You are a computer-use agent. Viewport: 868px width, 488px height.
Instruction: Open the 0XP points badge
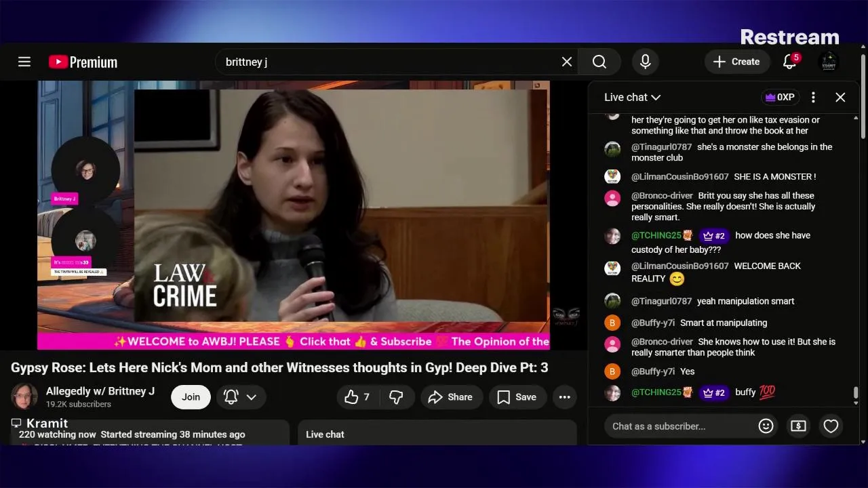[x=780, y=97]
